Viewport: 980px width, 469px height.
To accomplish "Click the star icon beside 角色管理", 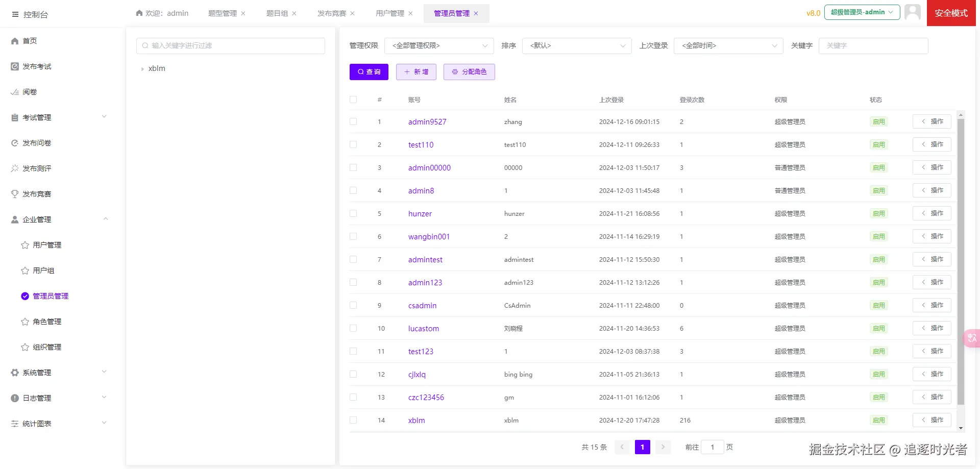I will [25, 322].
